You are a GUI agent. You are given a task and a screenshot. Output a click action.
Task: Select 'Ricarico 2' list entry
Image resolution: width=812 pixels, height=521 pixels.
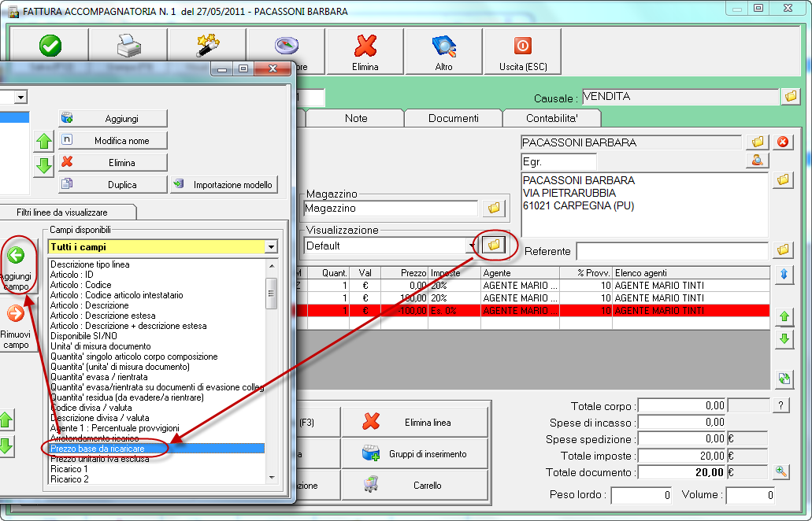coord(69,479)
